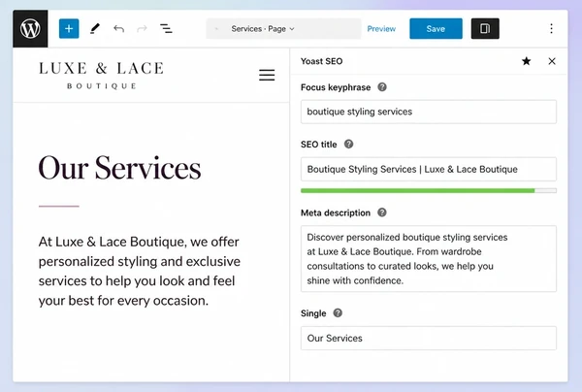Click the Luxe & Lace Boutique logo
582x392 pixels.
[x=101, y=76]
